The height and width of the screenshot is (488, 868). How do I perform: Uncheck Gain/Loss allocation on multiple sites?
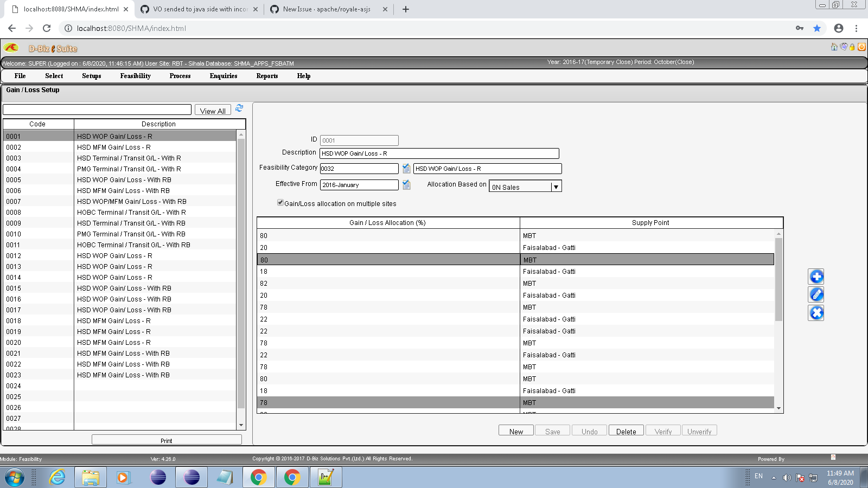(280, 202)
